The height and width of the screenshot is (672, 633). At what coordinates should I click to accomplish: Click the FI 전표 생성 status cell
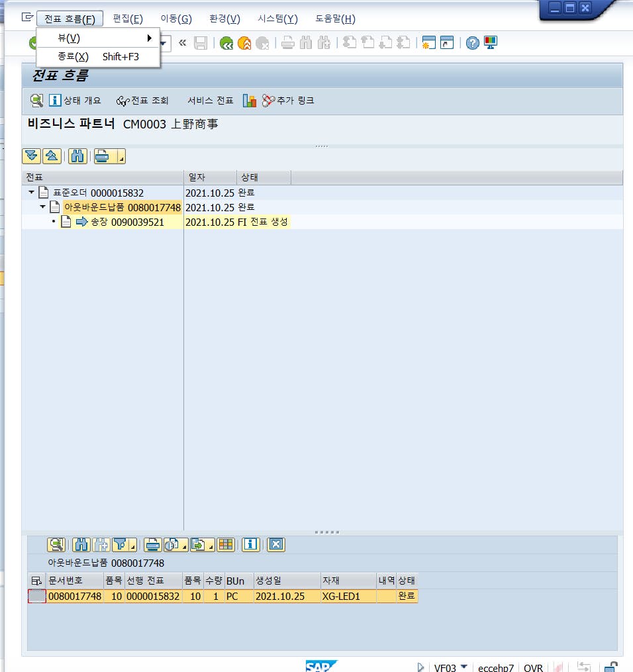tap(262, 222)
